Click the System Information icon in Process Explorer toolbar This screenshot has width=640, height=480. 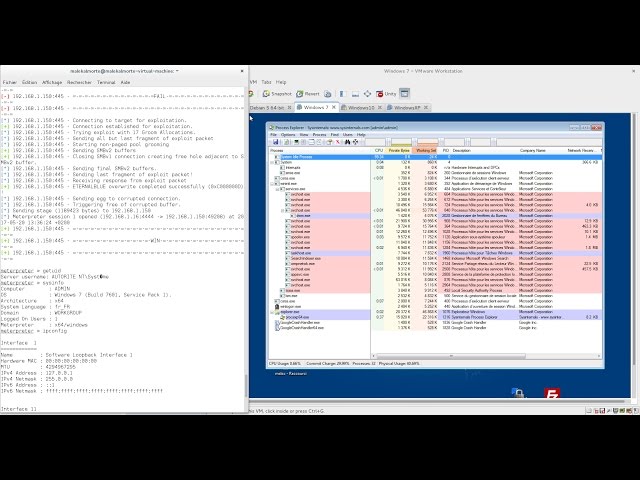pos(296,142)
